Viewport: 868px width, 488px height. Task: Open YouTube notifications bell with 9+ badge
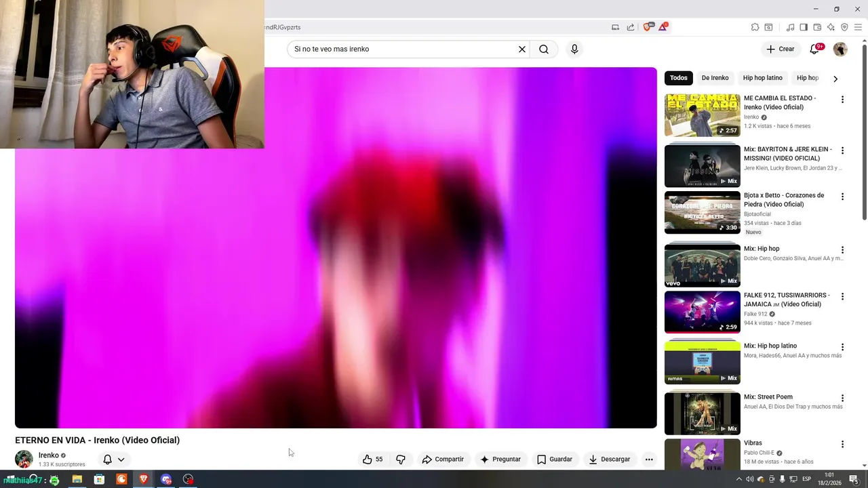(x=815, y=49)
